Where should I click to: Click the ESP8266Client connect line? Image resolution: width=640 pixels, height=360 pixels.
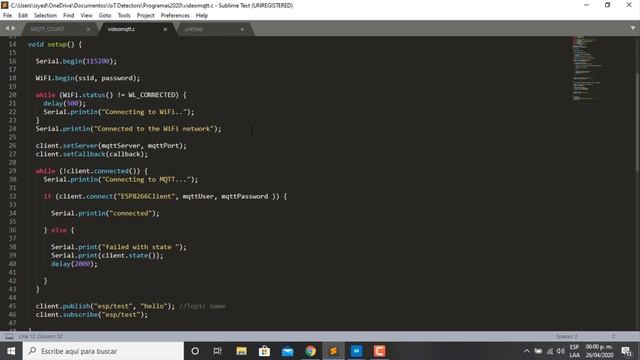(x=165, y=196)
